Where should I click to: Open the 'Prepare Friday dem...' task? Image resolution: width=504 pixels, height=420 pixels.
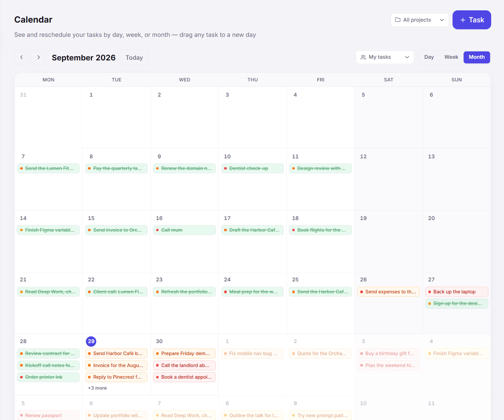(184, 353)
